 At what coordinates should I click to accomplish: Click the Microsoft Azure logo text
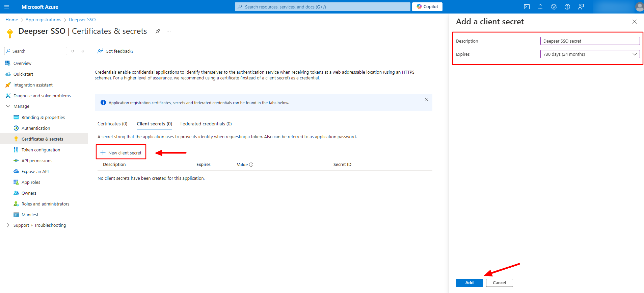pyautogui.click(x=40, y=7)
